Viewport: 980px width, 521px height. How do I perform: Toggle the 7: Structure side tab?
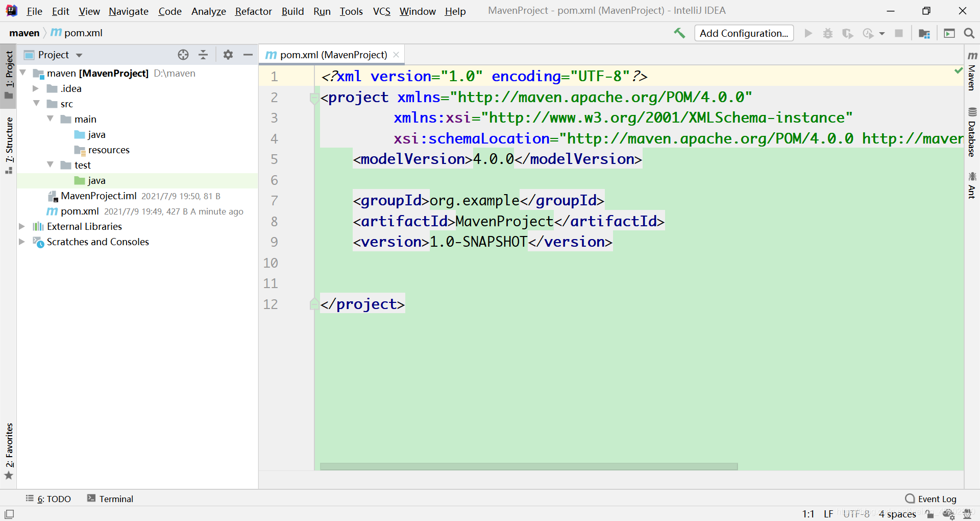tap(9, 145)
